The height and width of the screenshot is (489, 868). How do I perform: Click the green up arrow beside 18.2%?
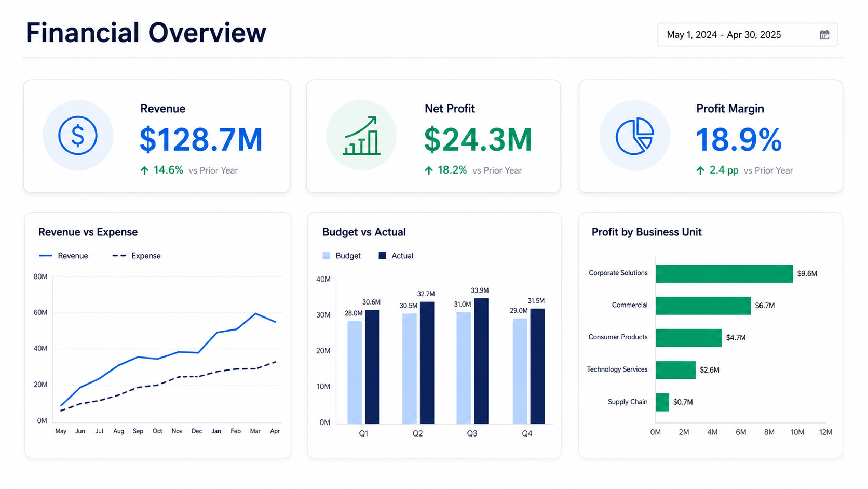coord(428,170)
